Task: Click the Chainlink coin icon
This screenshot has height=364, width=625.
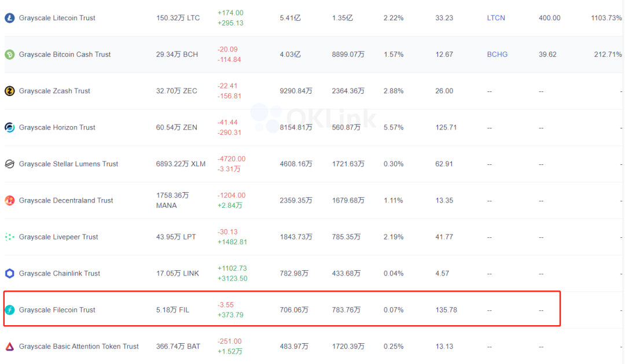Action: [10, 274]
